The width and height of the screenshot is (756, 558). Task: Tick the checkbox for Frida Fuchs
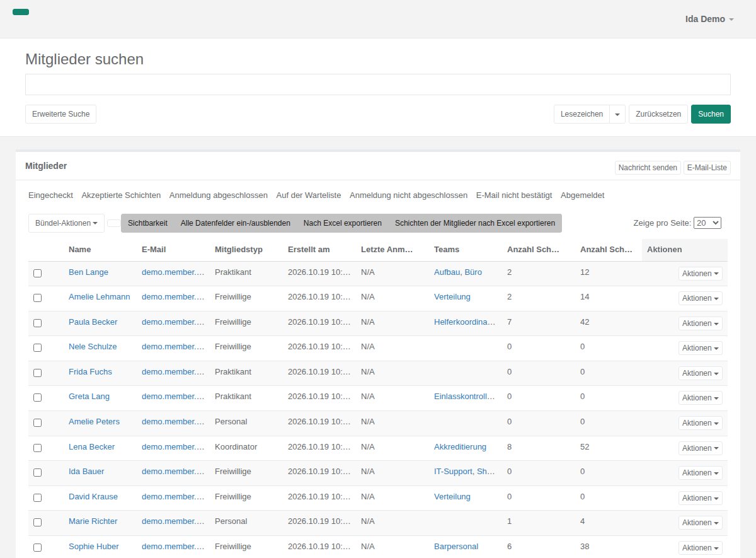37,373
